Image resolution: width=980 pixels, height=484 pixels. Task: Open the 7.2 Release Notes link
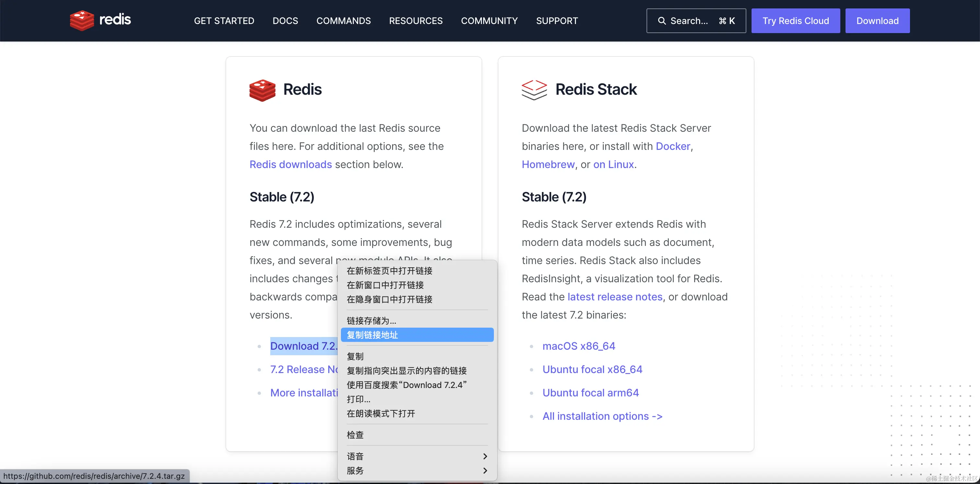pyautogui.click(x=304, y=369)
